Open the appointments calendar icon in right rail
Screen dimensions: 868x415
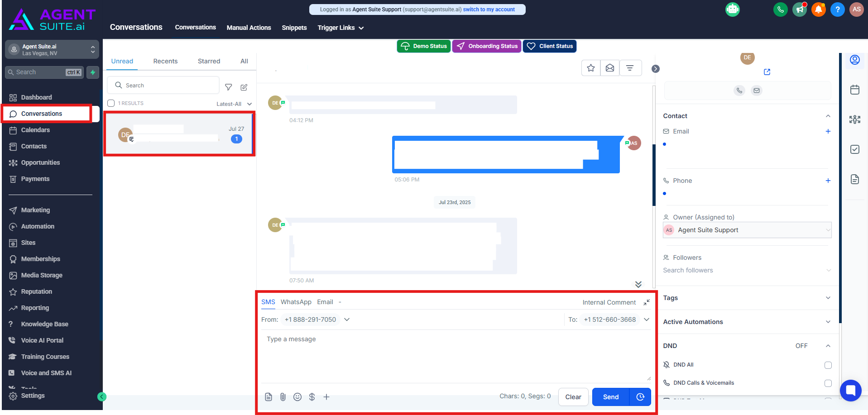pyautogui.click(x=855, y=90)
